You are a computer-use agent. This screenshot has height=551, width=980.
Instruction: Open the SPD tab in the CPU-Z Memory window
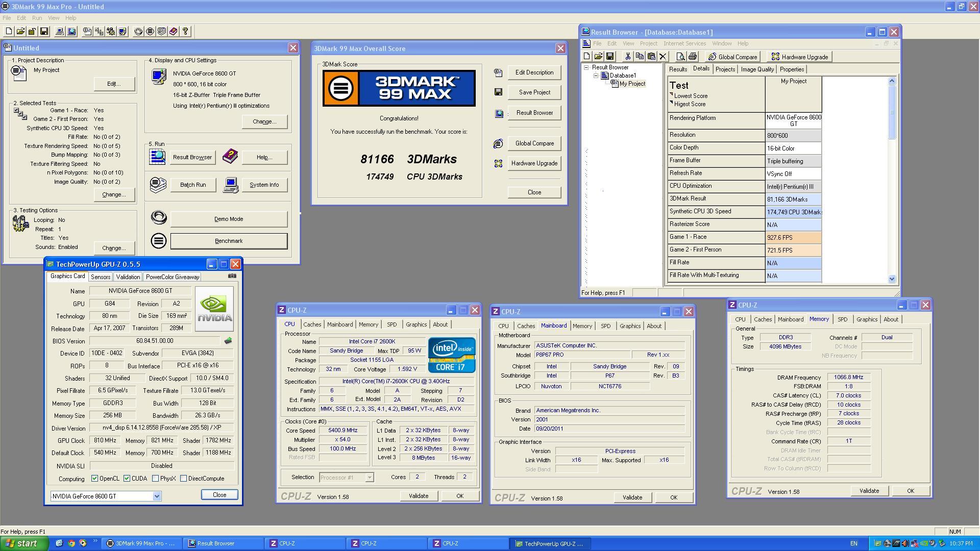842,319
